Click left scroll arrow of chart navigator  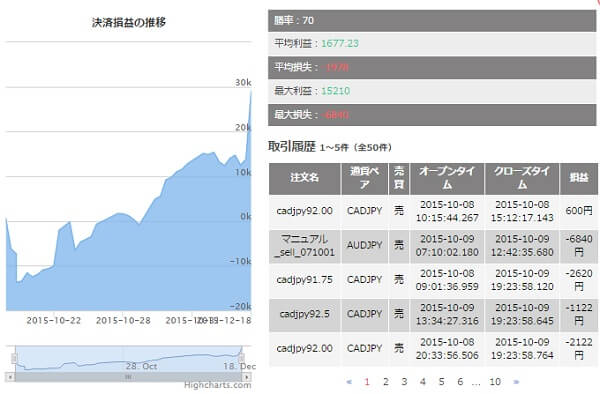[x=10, y=377]
